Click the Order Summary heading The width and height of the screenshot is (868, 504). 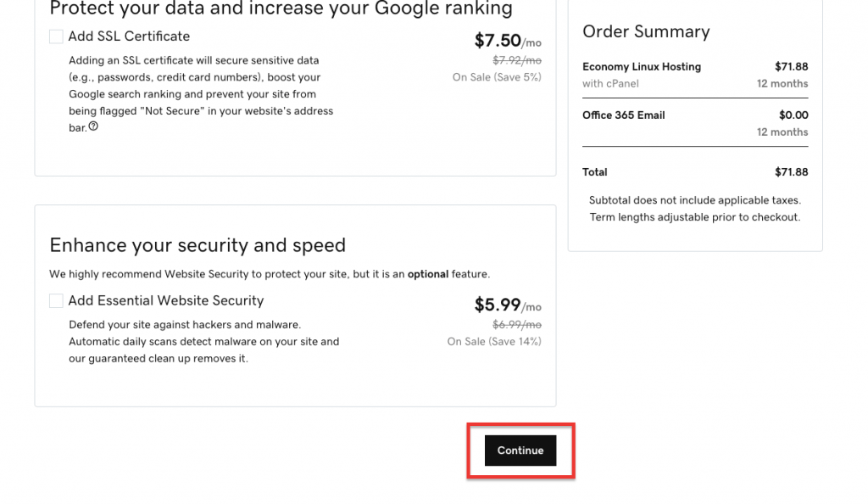(x=646, y=31)
